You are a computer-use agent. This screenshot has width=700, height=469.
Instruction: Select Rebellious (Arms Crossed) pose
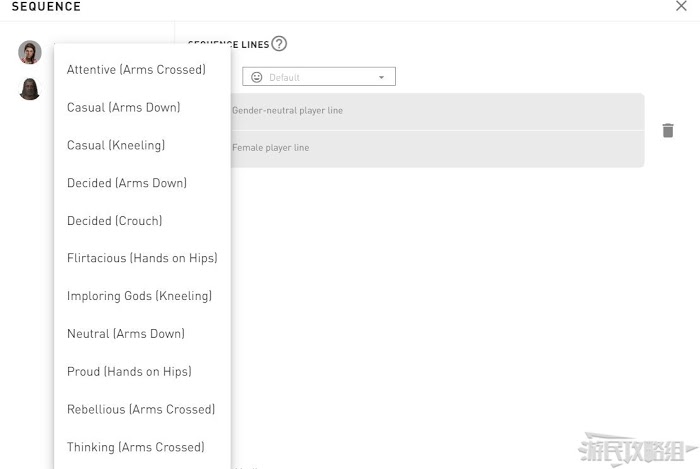coord(141,410)
